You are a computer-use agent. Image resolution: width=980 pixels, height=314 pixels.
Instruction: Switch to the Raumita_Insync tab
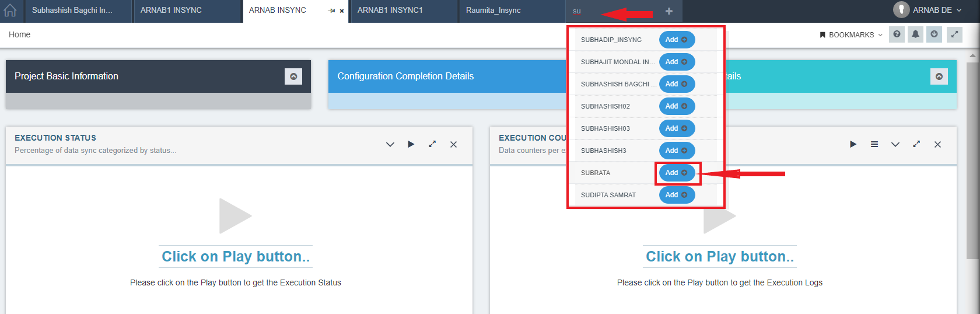point(494,11)
